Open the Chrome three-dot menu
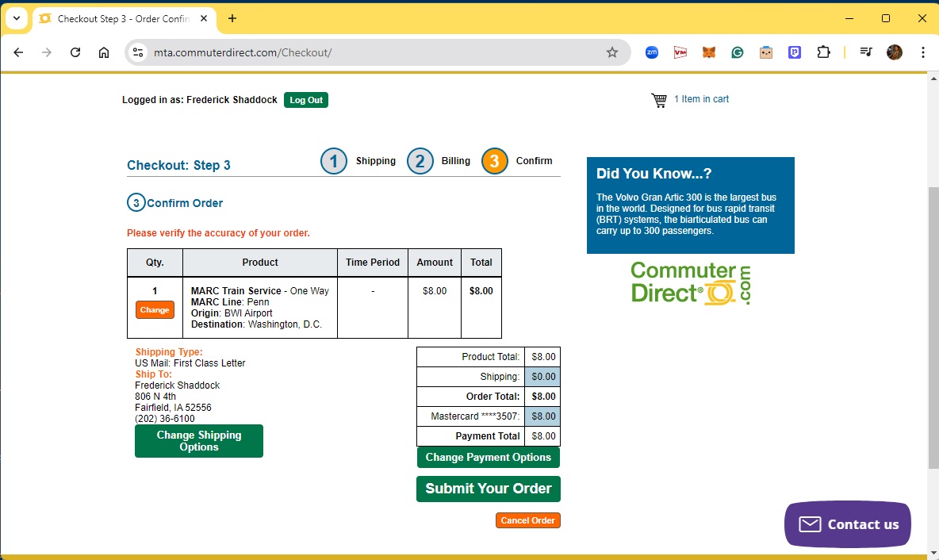 pos(923,52)
